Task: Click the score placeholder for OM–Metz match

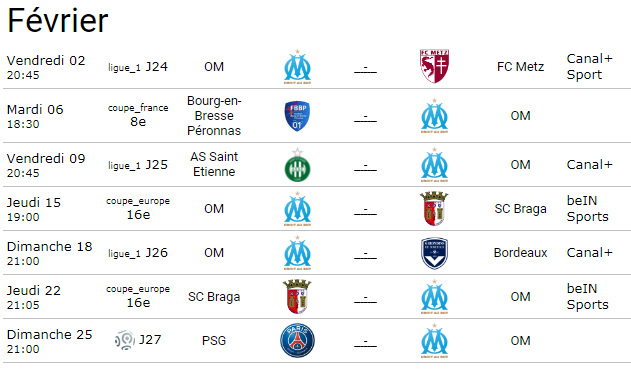Action: point(365,68)
